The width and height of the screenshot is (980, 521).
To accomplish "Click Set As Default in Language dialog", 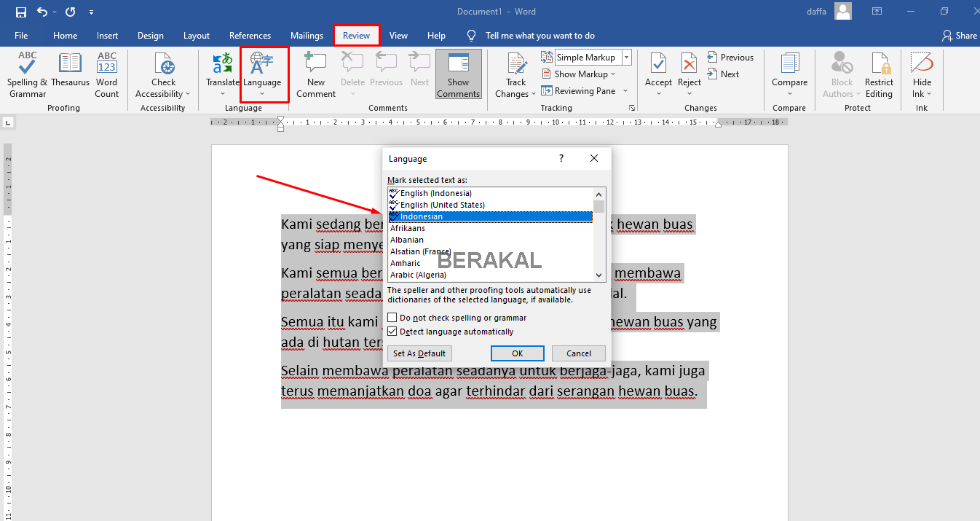I will (x=419, y=353).
